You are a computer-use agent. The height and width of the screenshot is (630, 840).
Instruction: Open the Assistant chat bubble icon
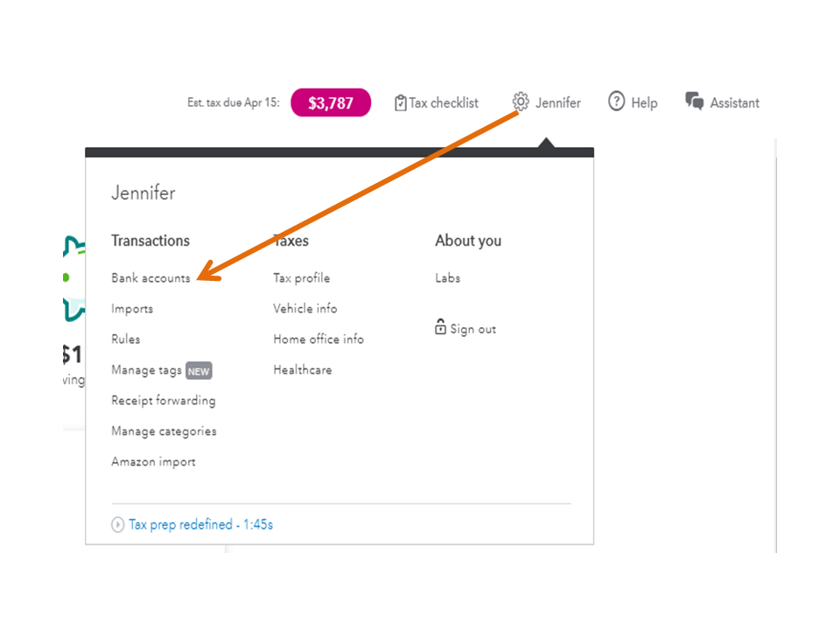pos(695,101)
